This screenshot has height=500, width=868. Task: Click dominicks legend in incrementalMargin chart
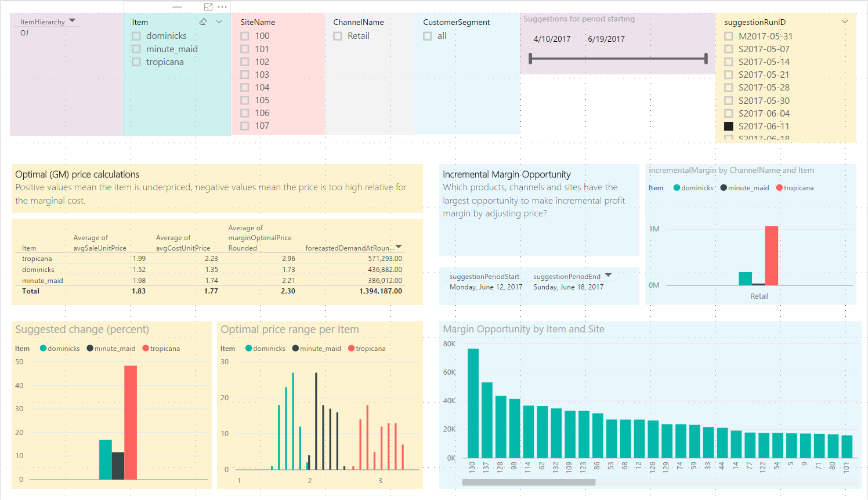click(x=693, y=188)
